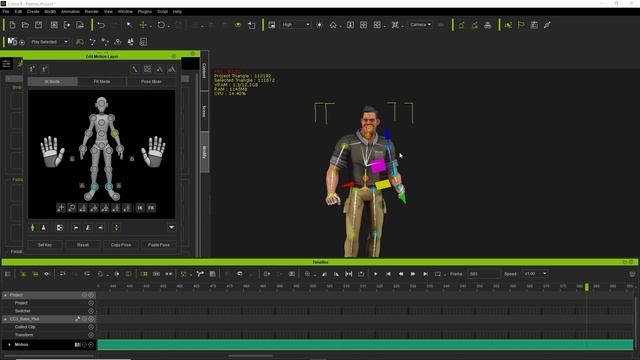Screen dimensions: 640x360
Task: Switch to Pose Mixer tab
Action: point(151,82)
